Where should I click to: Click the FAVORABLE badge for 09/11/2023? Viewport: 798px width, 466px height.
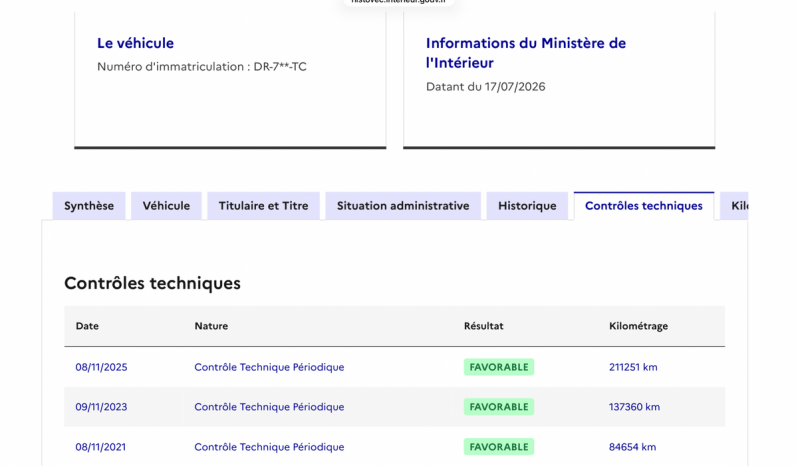click(499, 407)
